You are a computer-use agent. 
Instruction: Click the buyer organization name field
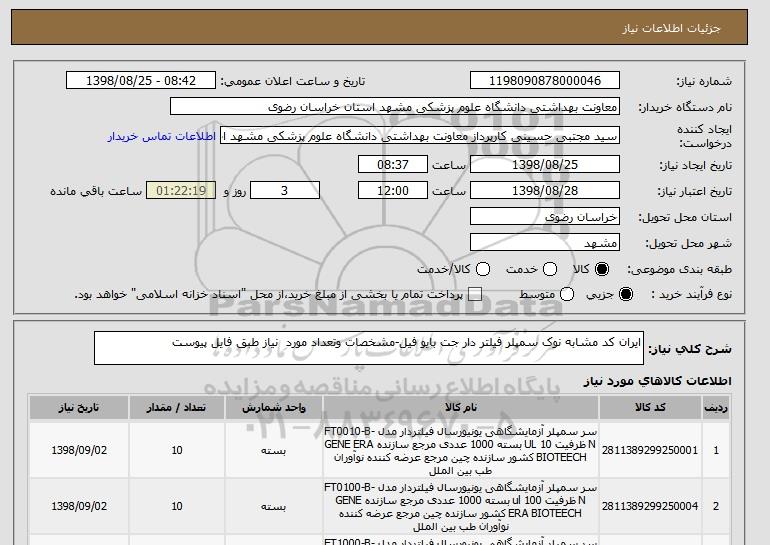[395, 107]
